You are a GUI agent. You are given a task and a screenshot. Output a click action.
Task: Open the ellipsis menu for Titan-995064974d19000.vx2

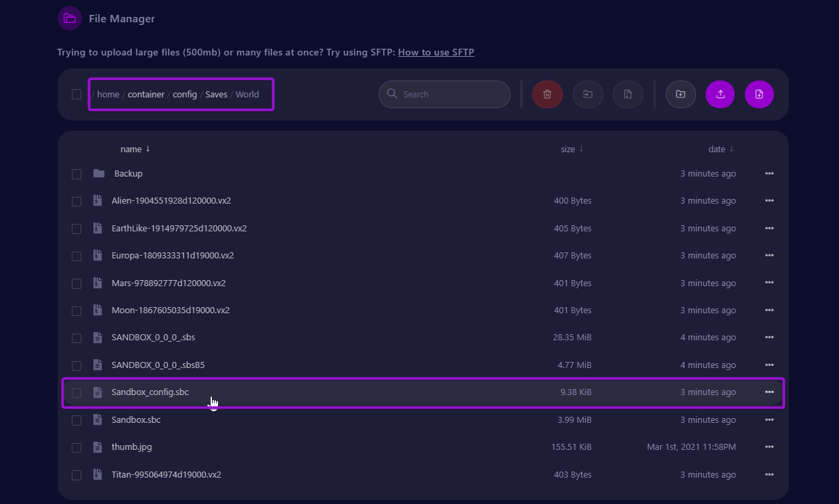[x=769, y=474]
